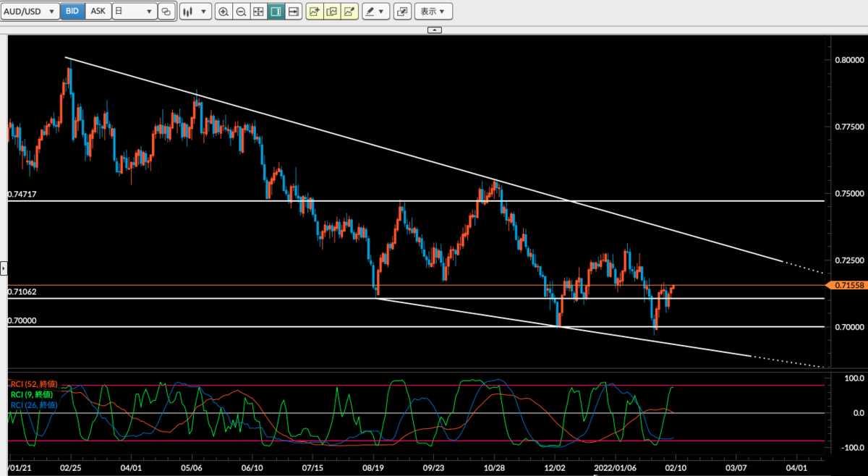Open the 日 timeframe dropdown
The width and height of the screenshot is (868, 476).
coord(135,11)
